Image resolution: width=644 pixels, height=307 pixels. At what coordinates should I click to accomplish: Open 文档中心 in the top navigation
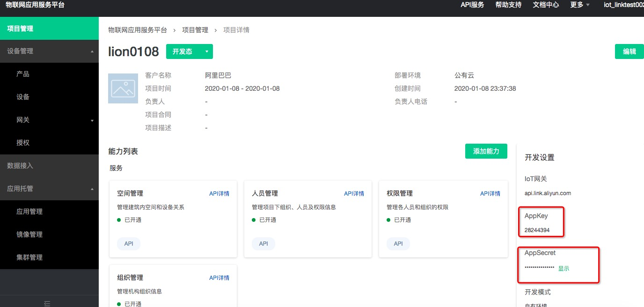point(546,5)
